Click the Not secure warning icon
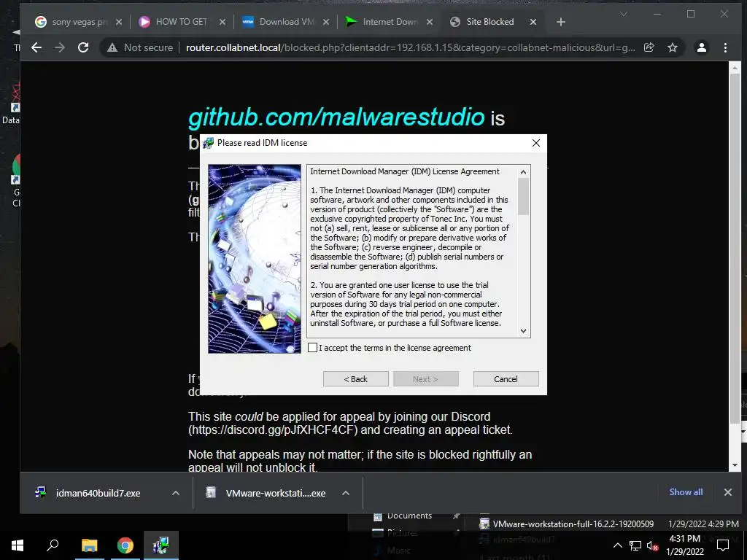The height and width of the screenshot is (560, 747). point(112,47)
